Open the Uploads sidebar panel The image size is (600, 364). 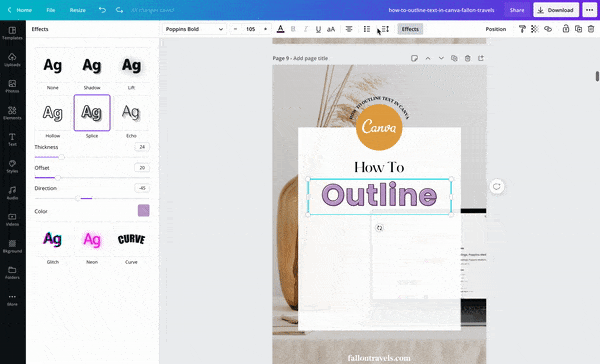click(12, 60)
